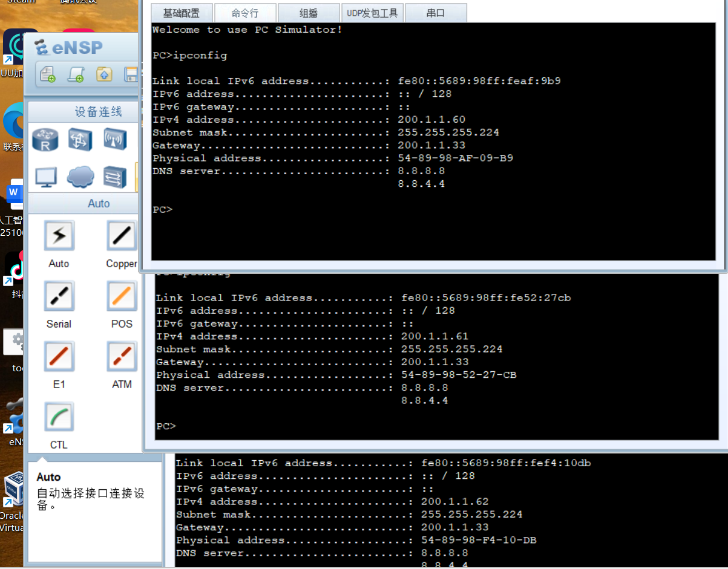
Task: Click physical address 54-89-98-F4-10-DB
Action: point(479,540)
